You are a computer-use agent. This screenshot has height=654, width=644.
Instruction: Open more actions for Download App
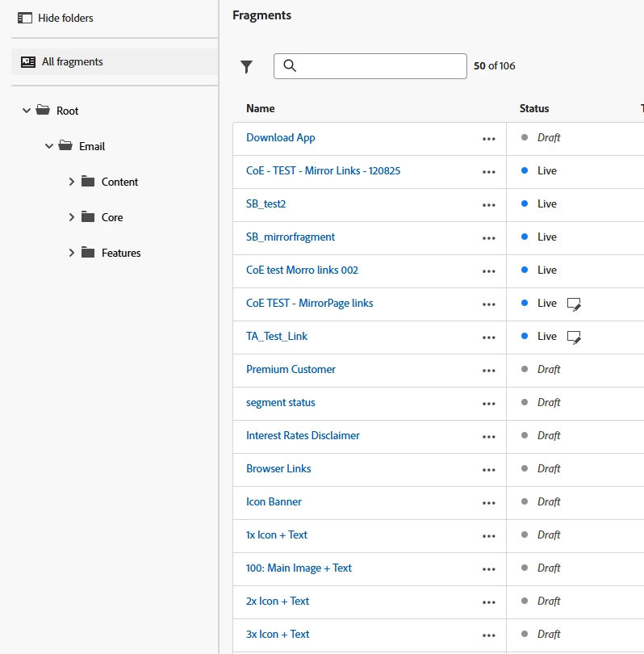(488, 138)
